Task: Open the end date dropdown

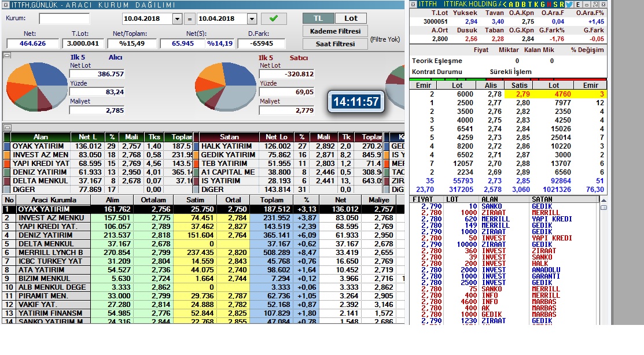Action: pos(252,19)
